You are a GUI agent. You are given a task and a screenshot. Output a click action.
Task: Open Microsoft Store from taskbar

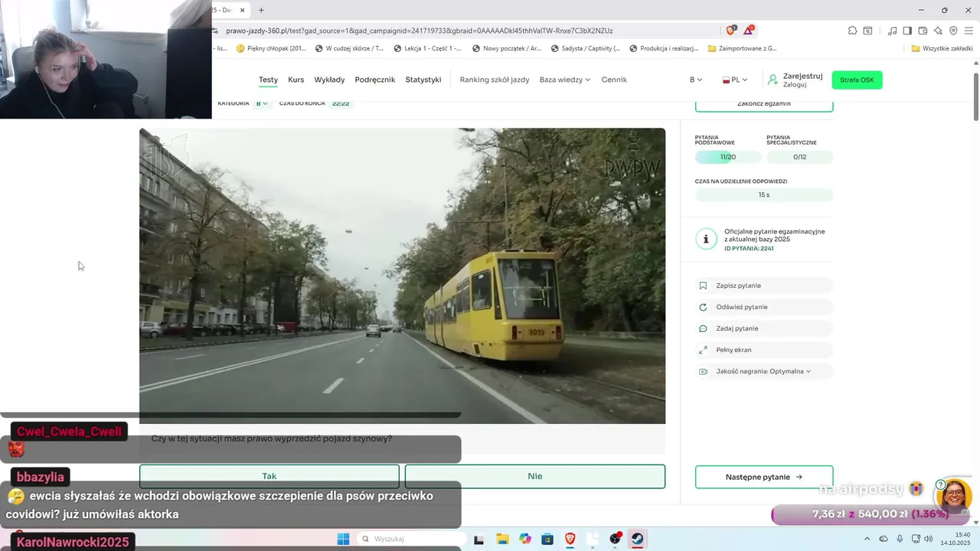coord(547,539)
